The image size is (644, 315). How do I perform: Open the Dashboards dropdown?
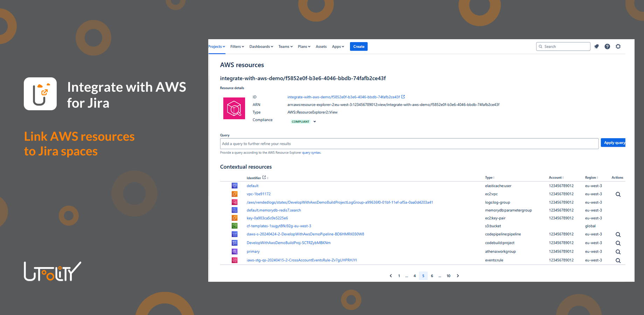[x=261, y=46]
